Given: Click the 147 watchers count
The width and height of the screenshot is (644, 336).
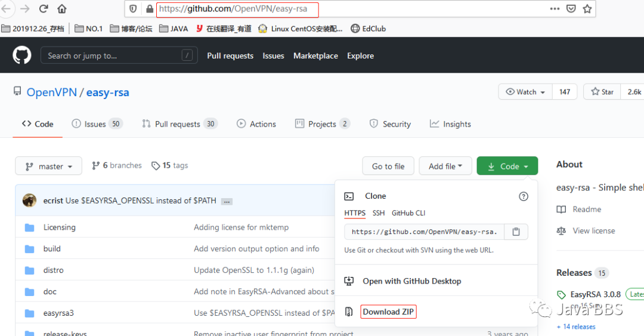Looking at the screenshot, I should [x=565, y=92].
